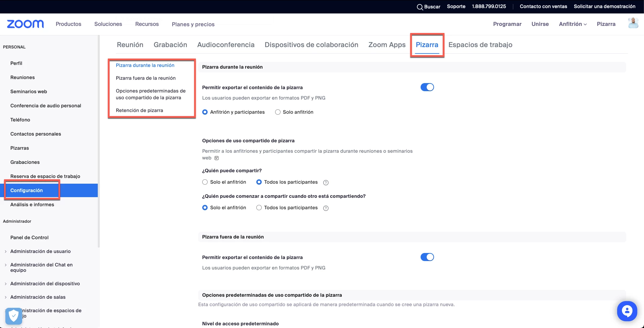Viewport: 644px width, 328px height.
Task: Select Solo anfitrión export radio
Action: pos(278,112)
